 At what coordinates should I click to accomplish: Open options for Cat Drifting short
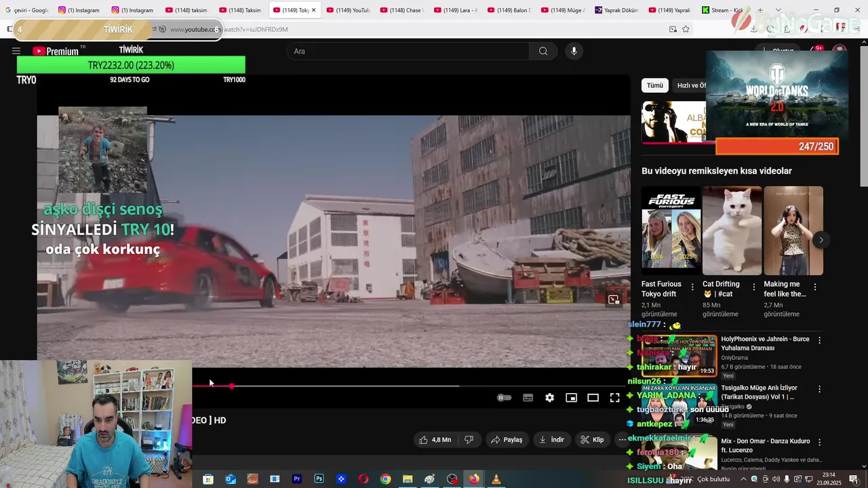(x=753, y=287)
